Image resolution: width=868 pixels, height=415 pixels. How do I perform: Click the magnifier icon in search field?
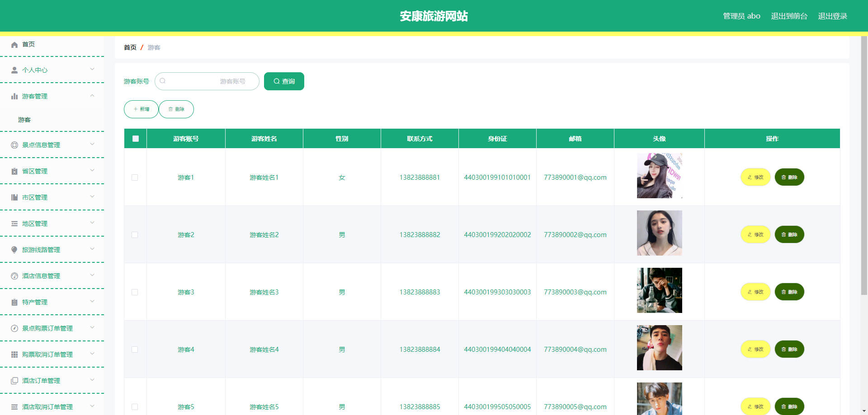(163, 81)
